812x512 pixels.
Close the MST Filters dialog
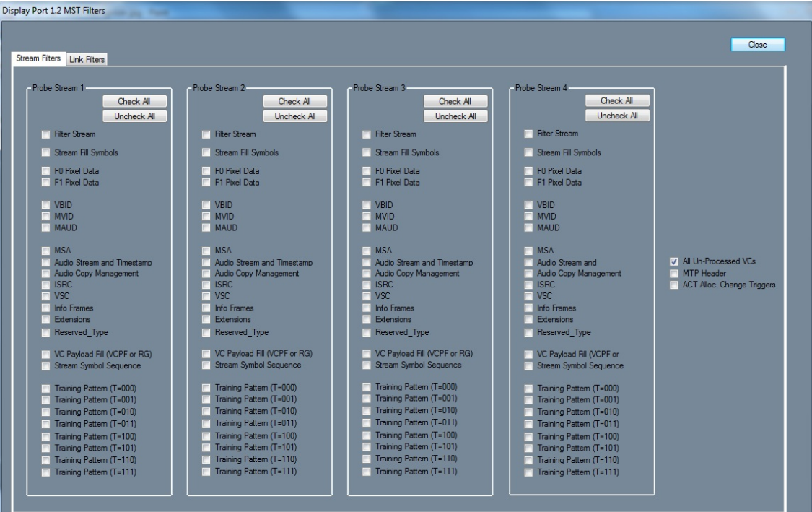(x=758, y=45)
